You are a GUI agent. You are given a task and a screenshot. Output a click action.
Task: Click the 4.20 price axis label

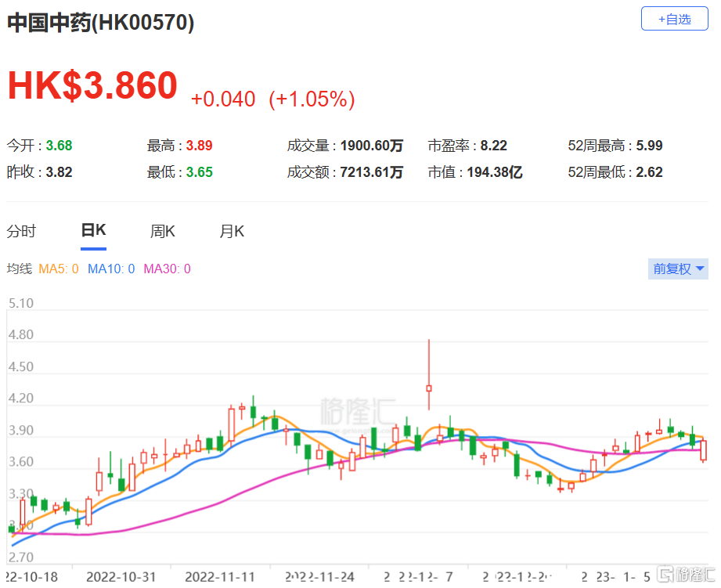click(x=21, y=398)
